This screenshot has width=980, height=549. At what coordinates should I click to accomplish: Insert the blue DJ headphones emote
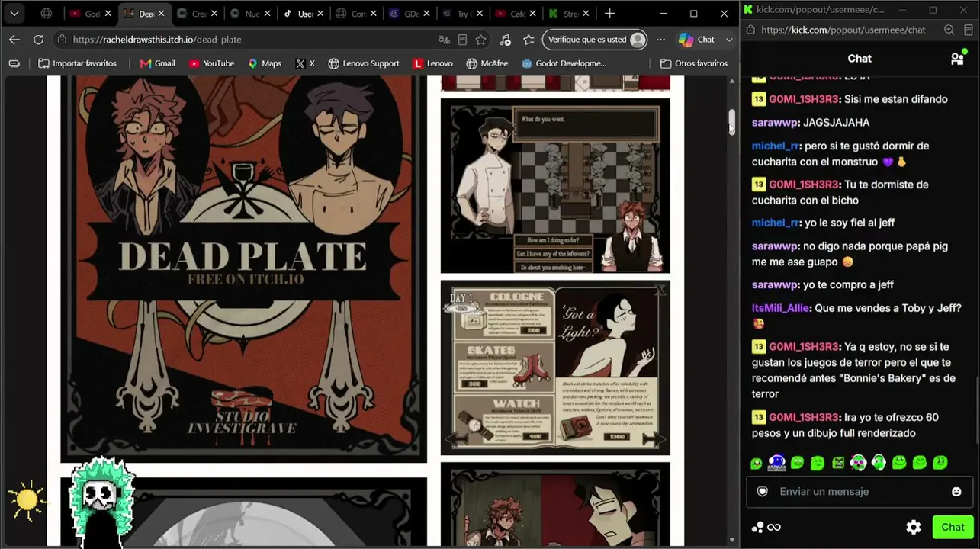[x=776, y=462]
